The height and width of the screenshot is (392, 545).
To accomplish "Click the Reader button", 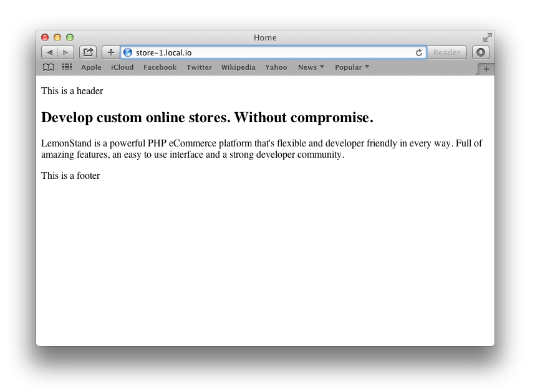I will coord(446,52).
